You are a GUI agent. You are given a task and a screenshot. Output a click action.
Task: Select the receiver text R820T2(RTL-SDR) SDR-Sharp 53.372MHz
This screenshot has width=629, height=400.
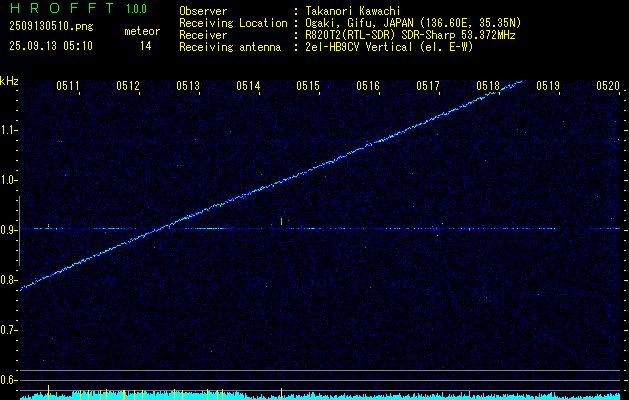[x=410, y=35]
